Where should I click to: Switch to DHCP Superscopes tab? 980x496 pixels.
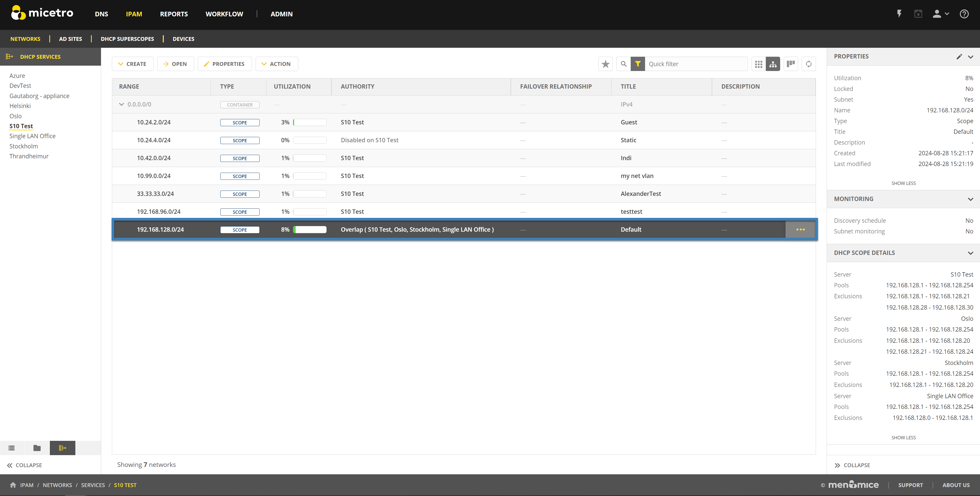[127, 39]
